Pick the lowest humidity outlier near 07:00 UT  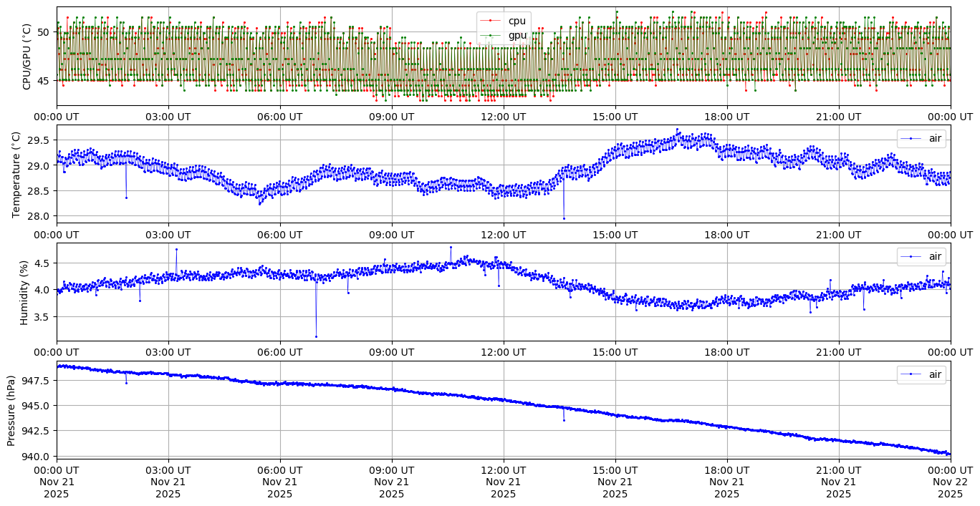[x=316, y=336]
